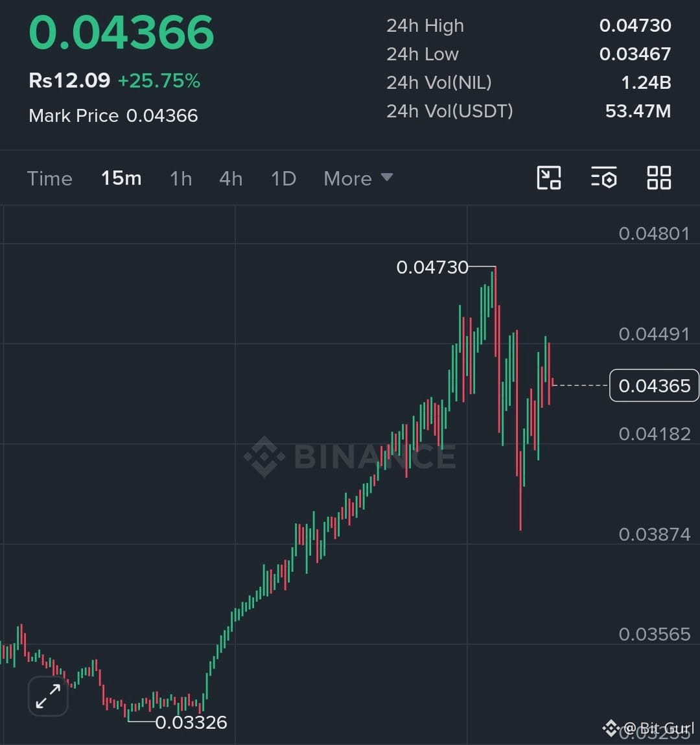Switch to the 4h interval
The image size is (700, 745).
231,179
